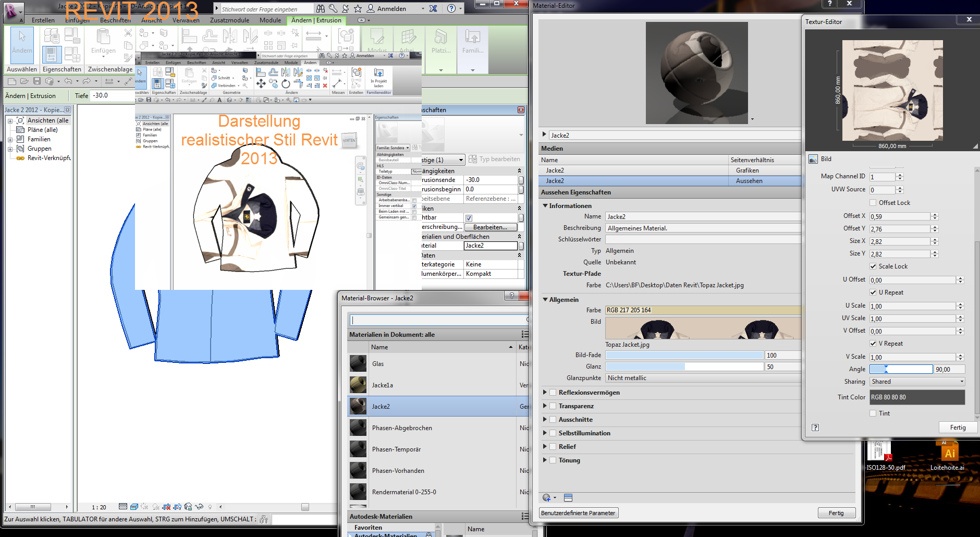Click the crop view icon with red X
The height and width of the screenshot is (537, 980).
click(x=167, y=507)
